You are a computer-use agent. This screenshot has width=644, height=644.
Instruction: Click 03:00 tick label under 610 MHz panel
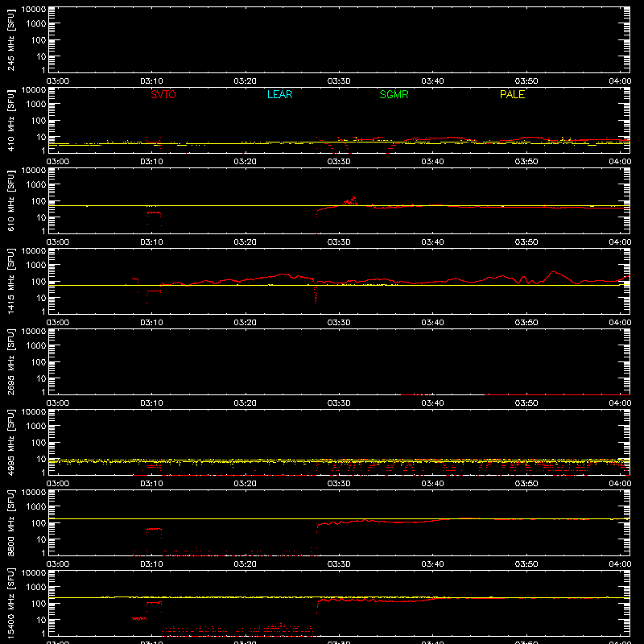click(x=58, y=242)
